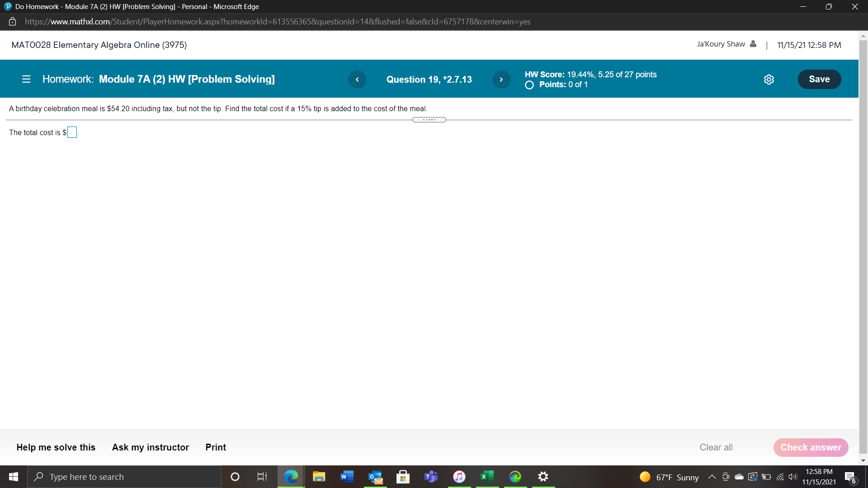Click the Save button
This screenshot has height=488, width=868.
[819, 79]
